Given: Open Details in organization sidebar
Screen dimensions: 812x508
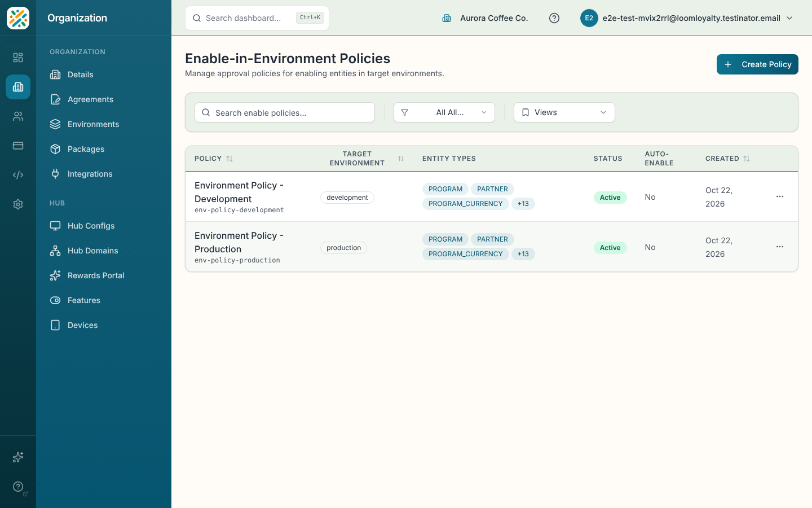Looking at the screenshot, I should (x=104, y=75).
